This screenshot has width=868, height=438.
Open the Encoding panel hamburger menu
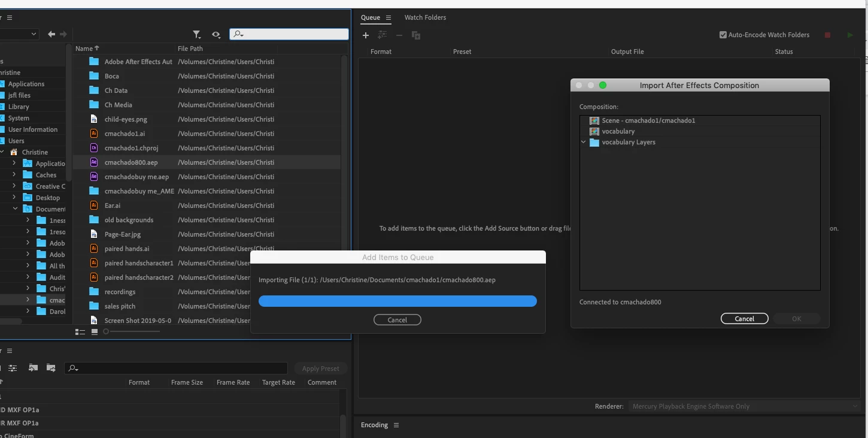(396, 425)
